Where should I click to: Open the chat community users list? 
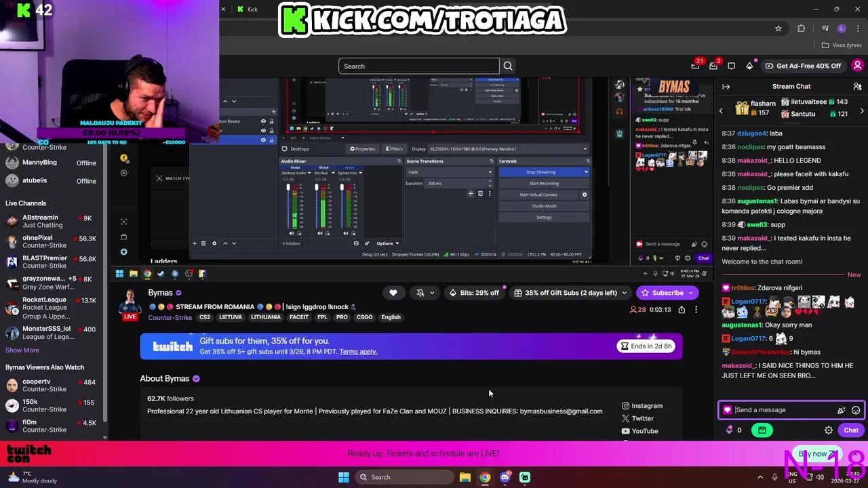[857, 87]
